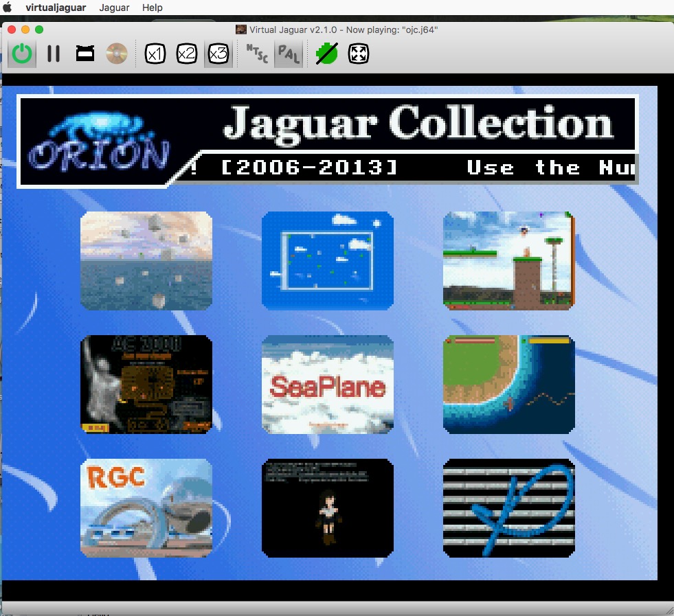This screenshot has height=616, width=674.
Task: Open the Apple menu
Action: (8, 8)
